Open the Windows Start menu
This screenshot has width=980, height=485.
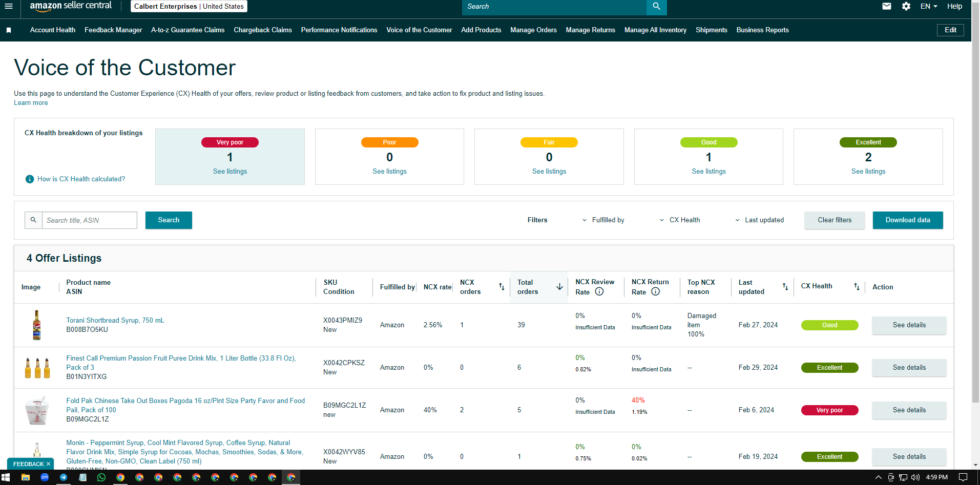6,477
